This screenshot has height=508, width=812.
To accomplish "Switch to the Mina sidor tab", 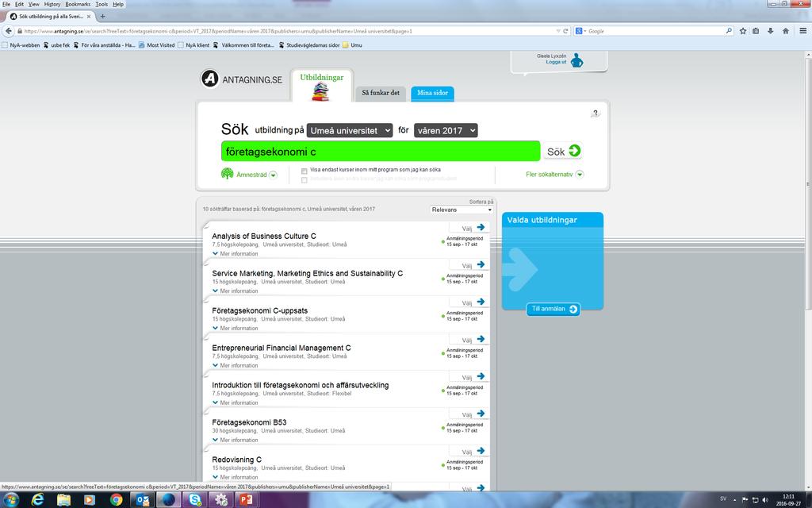I will (x=432, y=94).
